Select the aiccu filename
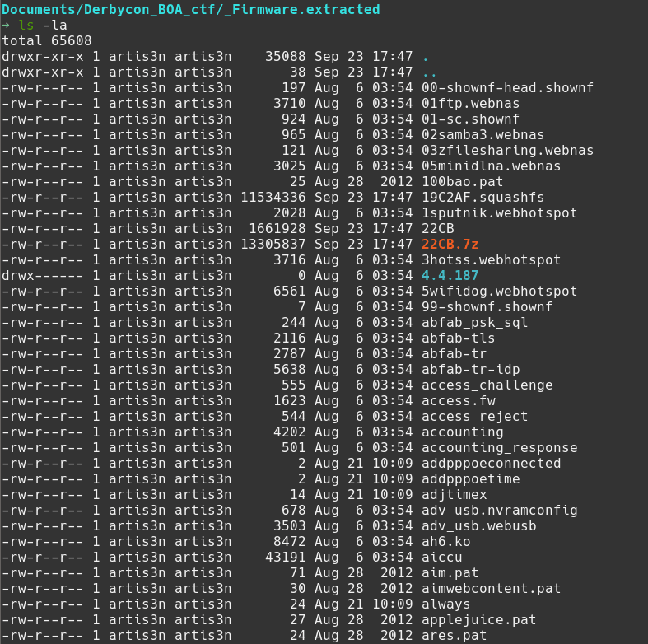The width and height of the screenshot is (648, 644). (441, 558)
